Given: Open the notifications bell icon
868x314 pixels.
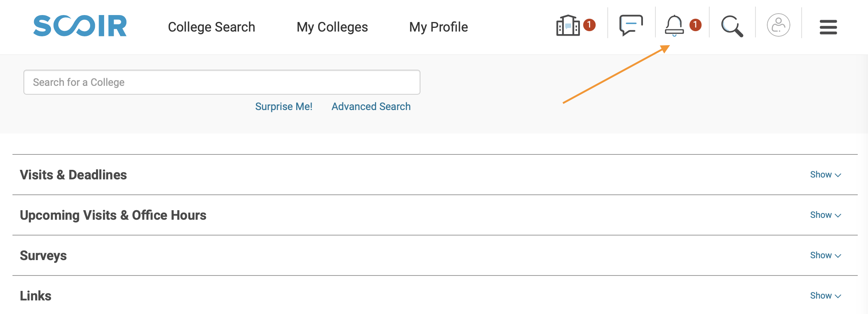Looking at the screenshot, I should click(674, 26).
